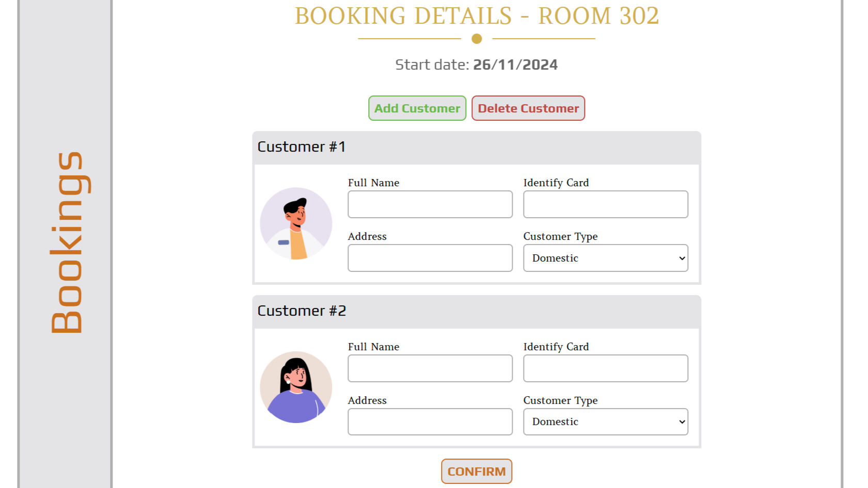868x488 pixels.
Task: Click the start date 26/11/2024 text
Action: [476, 64]
